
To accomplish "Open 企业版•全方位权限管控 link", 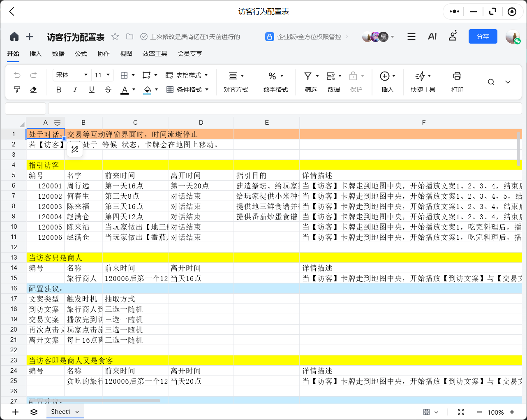I will point(307,37).
